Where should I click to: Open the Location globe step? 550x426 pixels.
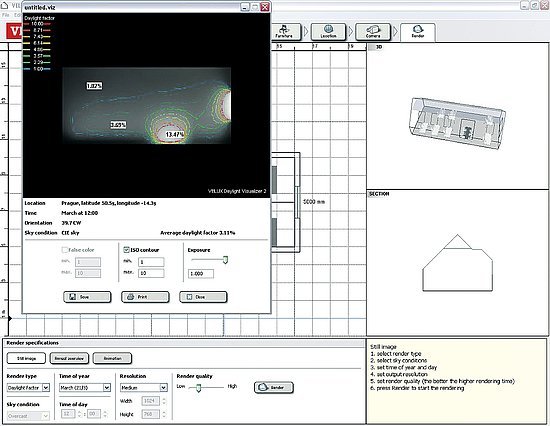pos(328,32)
